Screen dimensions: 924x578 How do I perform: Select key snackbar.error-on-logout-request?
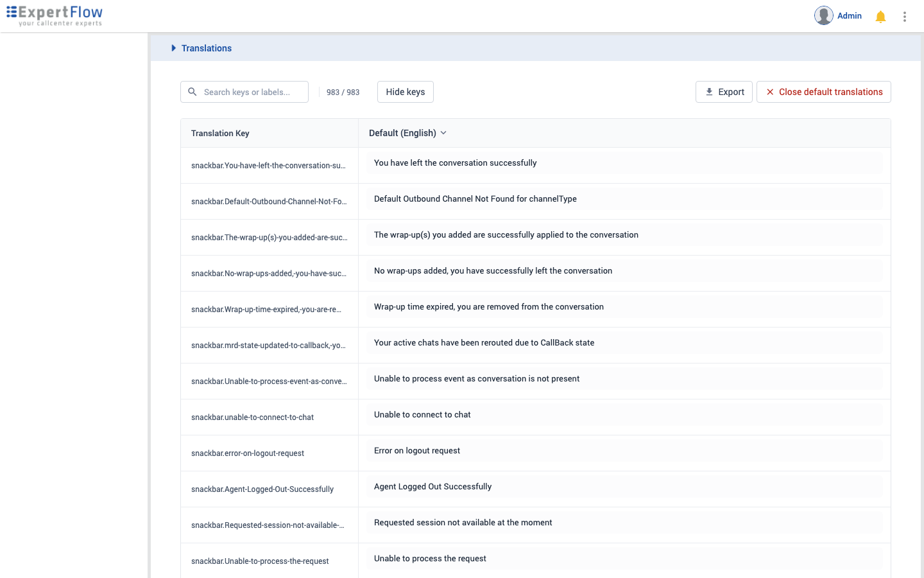tap(248, 453)
